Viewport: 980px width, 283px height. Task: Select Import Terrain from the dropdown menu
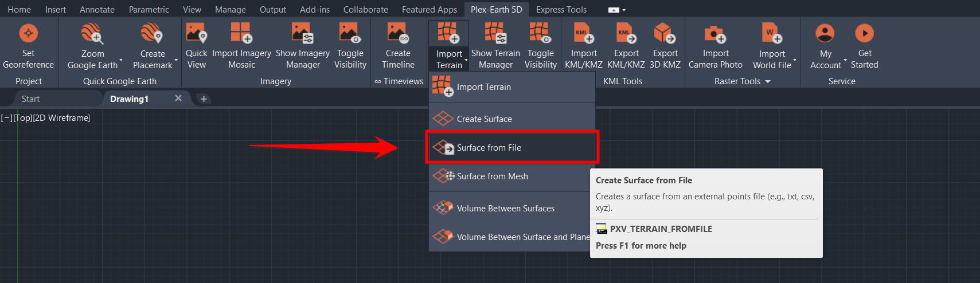coord(512,87)
